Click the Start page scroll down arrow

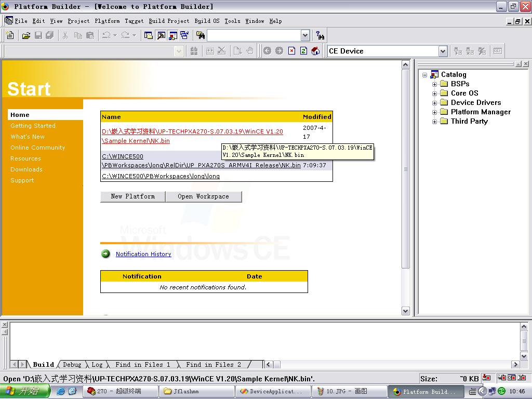point(405,311)
